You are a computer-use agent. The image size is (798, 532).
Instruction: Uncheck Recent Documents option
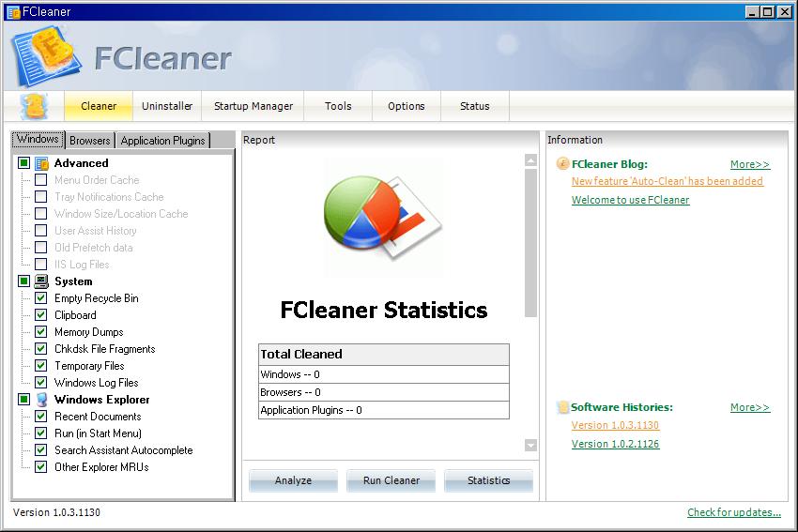(x=40, y=416)
